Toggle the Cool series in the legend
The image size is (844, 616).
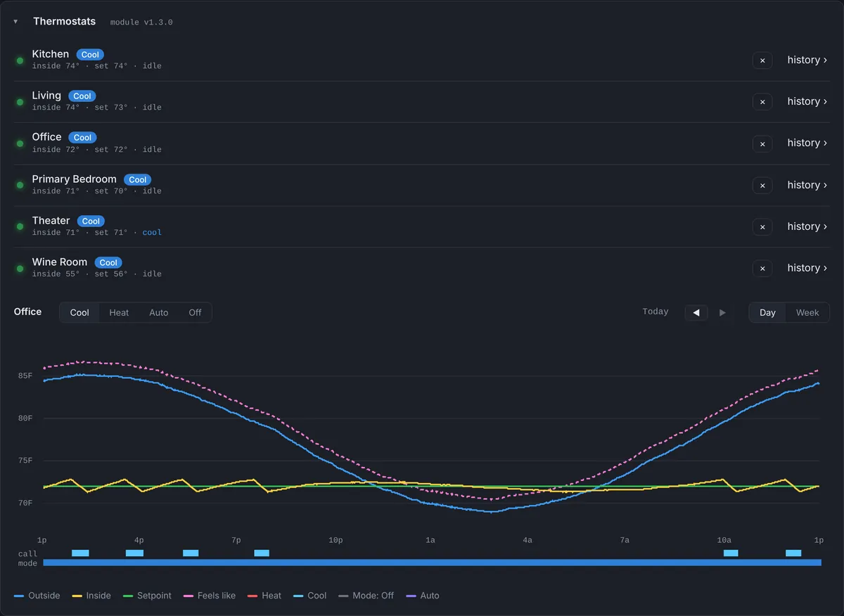pyautogui.click(x=310, y=596)
